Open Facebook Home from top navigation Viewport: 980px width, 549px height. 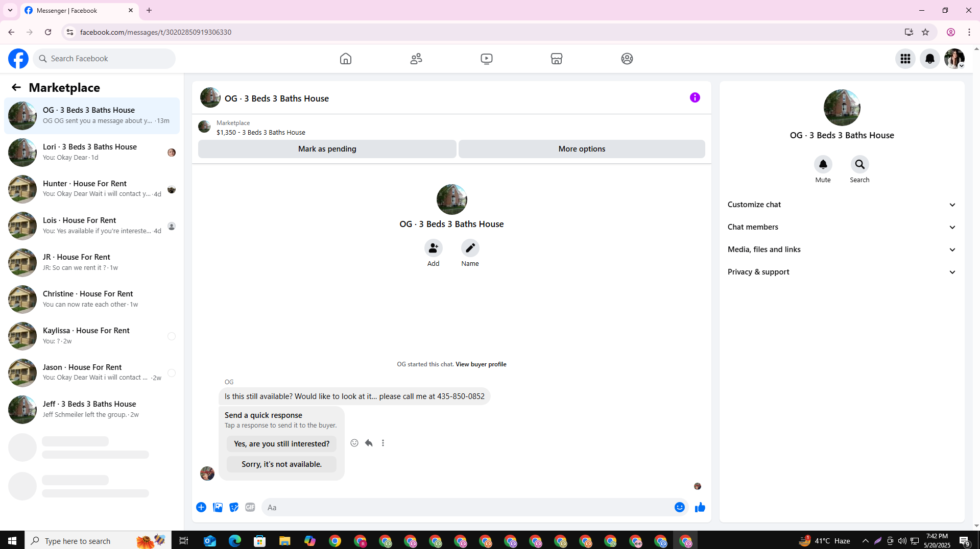(x=346, y=59)
